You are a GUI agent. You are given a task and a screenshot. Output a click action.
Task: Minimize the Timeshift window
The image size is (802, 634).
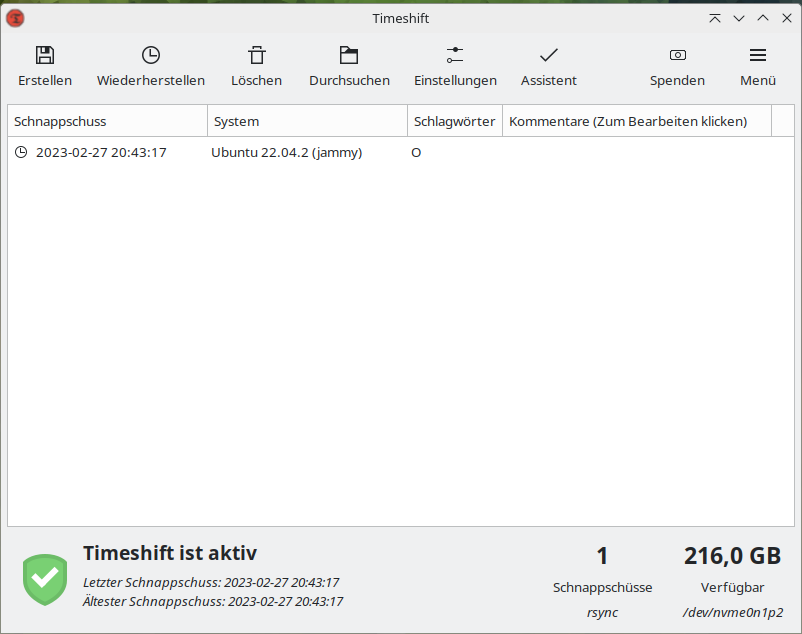click(739, 18)
